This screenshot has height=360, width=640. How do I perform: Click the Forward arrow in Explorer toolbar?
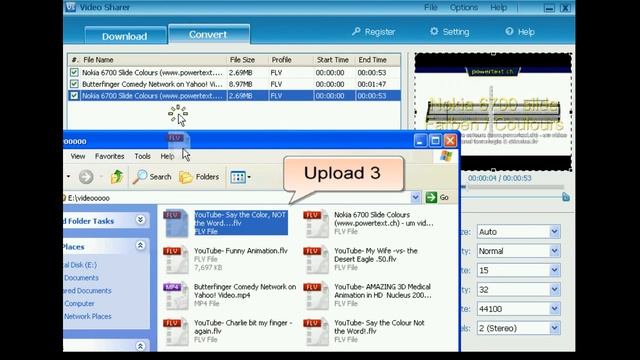click(86, 177)
